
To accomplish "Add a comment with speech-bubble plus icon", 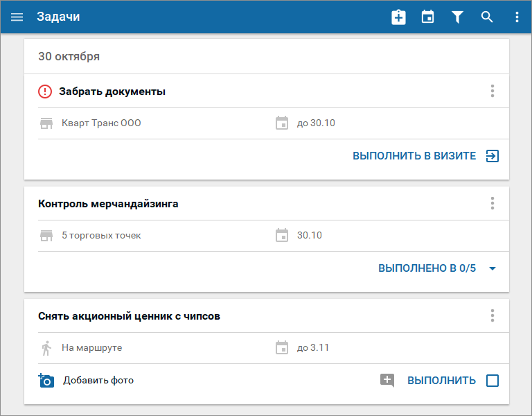I will coord(387,381).
